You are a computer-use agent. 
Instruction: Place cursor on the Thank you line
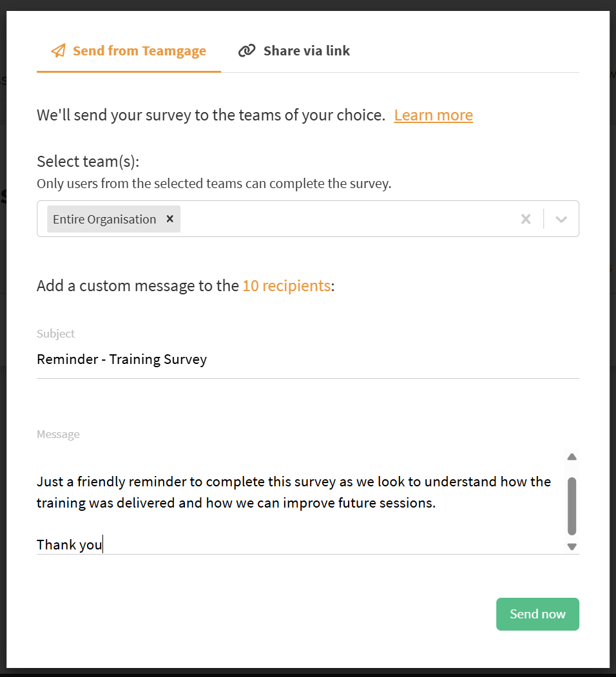pos(70,545)
